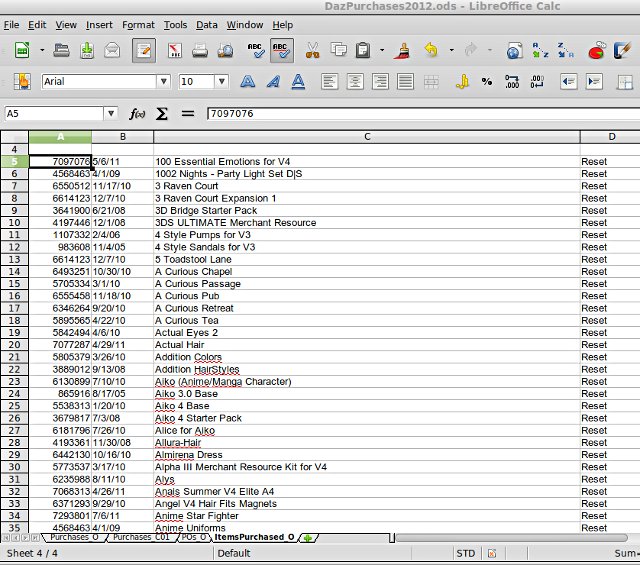Apply Currency number format
This screenshot has width=640, height=565.
462,82
